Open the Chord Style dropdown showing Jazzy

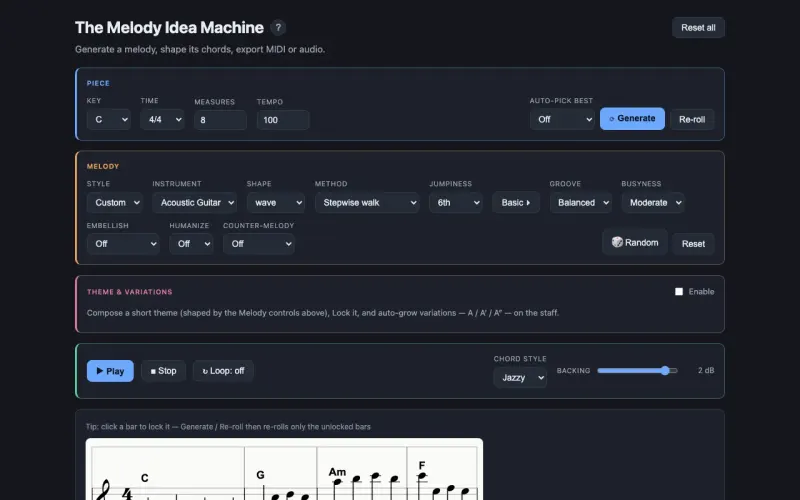520,378
